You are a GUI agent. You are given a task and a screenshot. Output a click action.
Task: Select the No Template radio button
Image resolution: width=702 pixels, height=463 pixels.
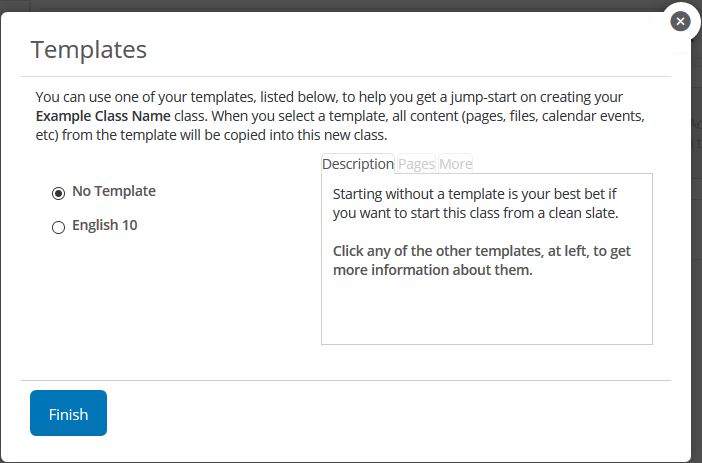coord(58,192)
